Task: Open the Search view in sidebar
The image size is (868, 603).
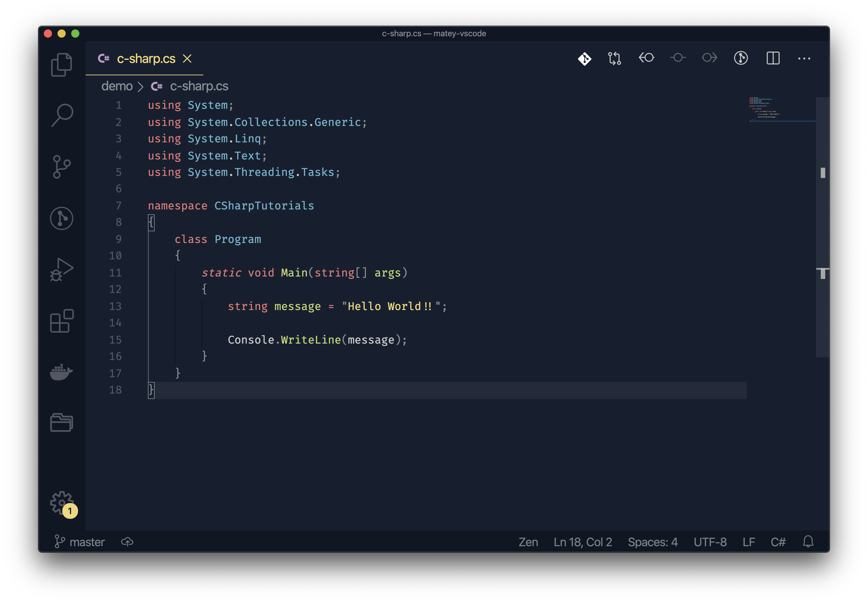Action: click(62, 115)
